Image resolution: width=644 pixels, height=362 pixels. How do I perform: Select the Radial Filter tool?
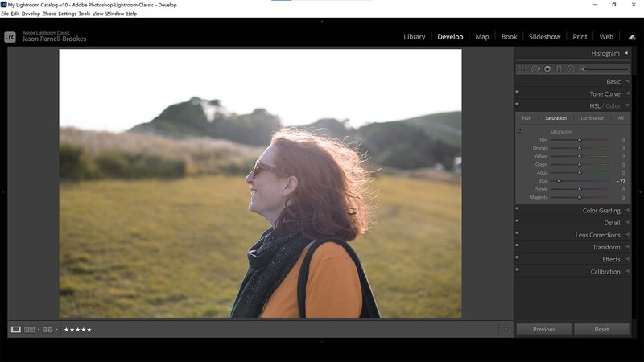571,69
